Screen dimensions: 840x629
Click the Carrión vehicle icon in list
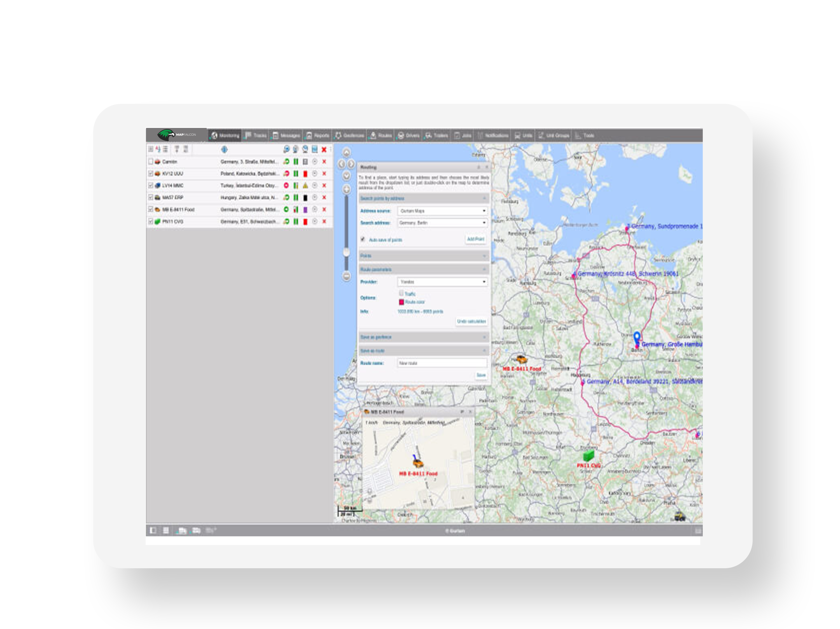tap(158, 162)
